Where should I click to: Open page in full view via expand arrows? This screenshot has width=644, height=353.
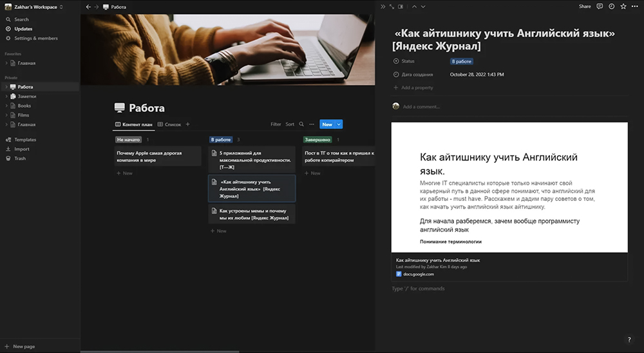click(x=392, y=6)
